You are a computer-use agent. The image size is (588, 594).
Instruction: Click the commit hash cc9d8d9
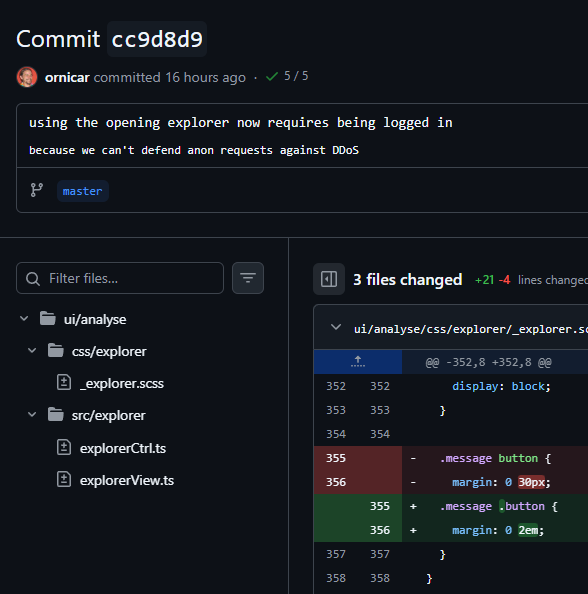click(x=157, y=39)
